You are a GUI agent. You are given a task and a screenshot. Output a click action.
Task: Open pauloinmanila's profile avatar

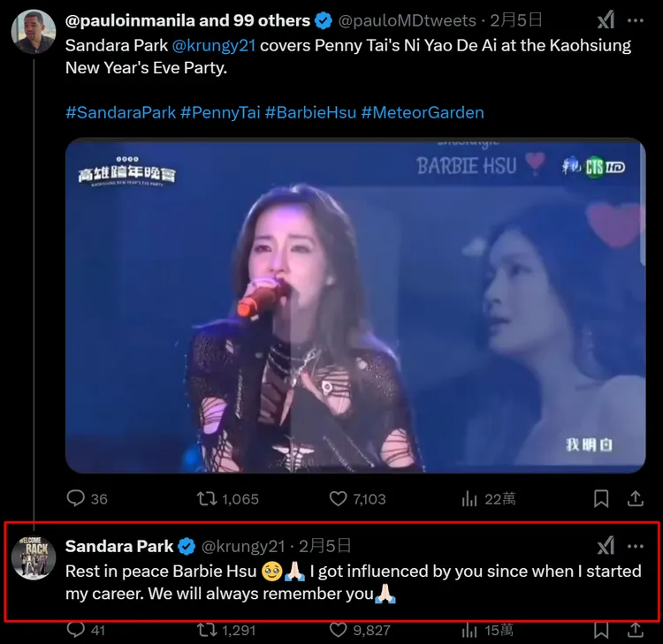tap(34, 33)
